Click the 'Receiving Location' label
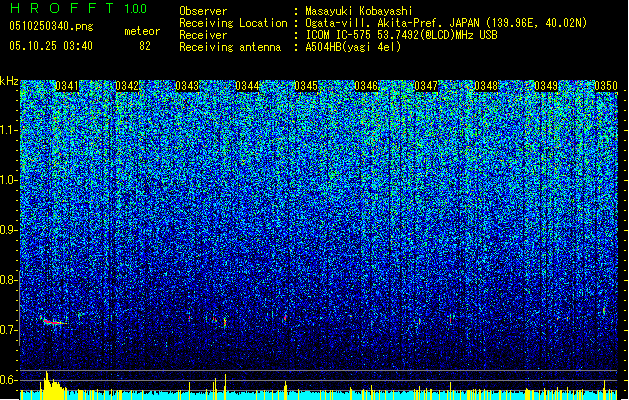The height and width of the screenshot is (400, 629). [x=233, y=23]
